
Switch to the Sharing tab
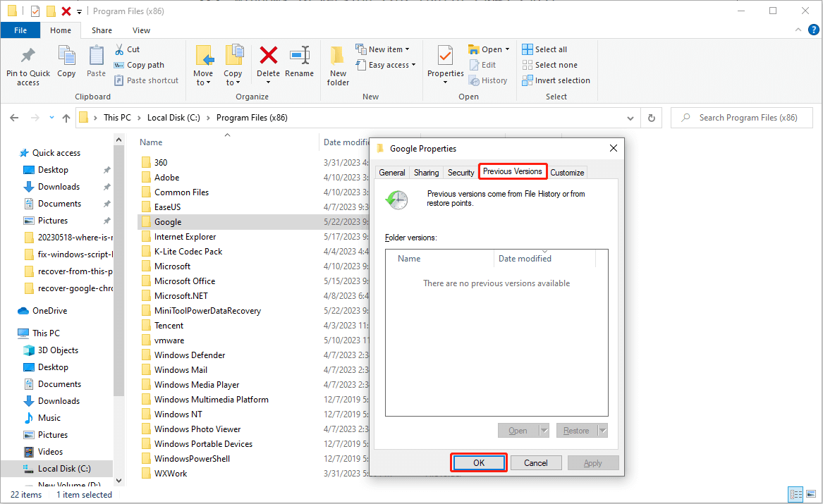tap(426, 173)
